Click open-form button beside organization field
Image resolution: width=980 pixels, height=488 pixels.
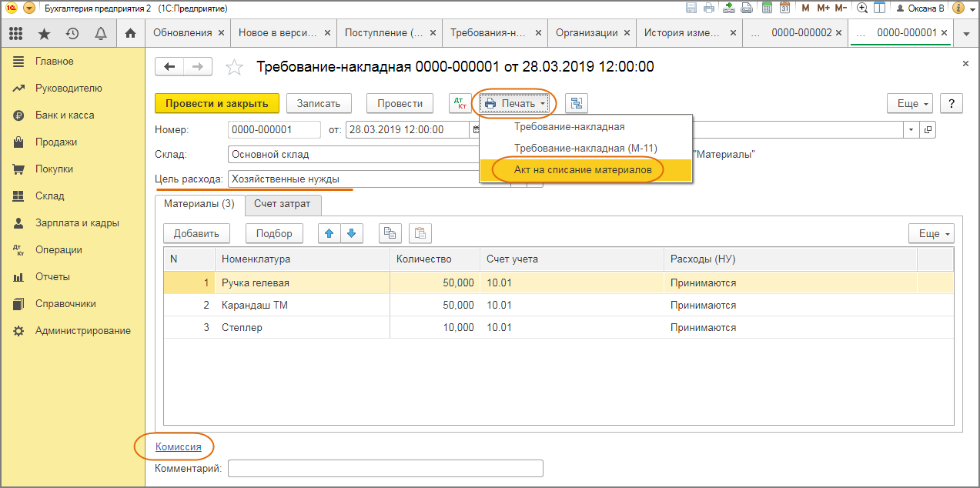click(928, 129)
